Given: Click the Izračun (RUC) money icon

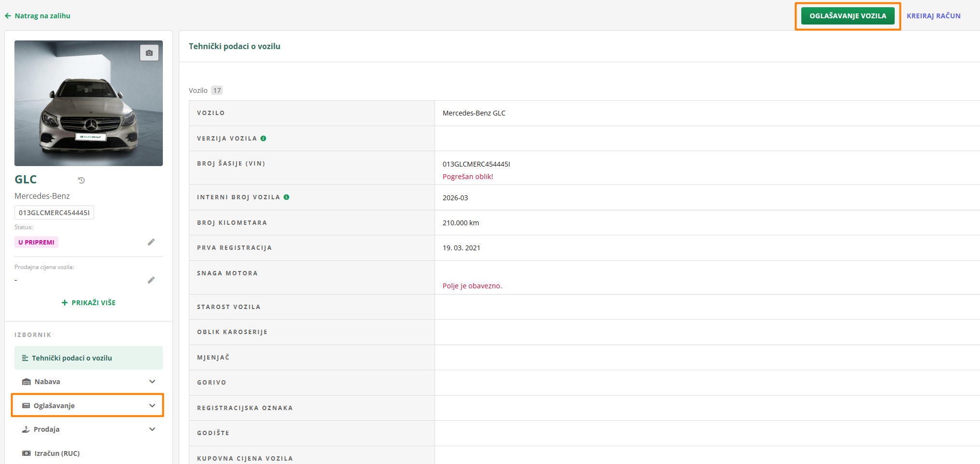Looking at the screenshot, I should tap(26, 453).
